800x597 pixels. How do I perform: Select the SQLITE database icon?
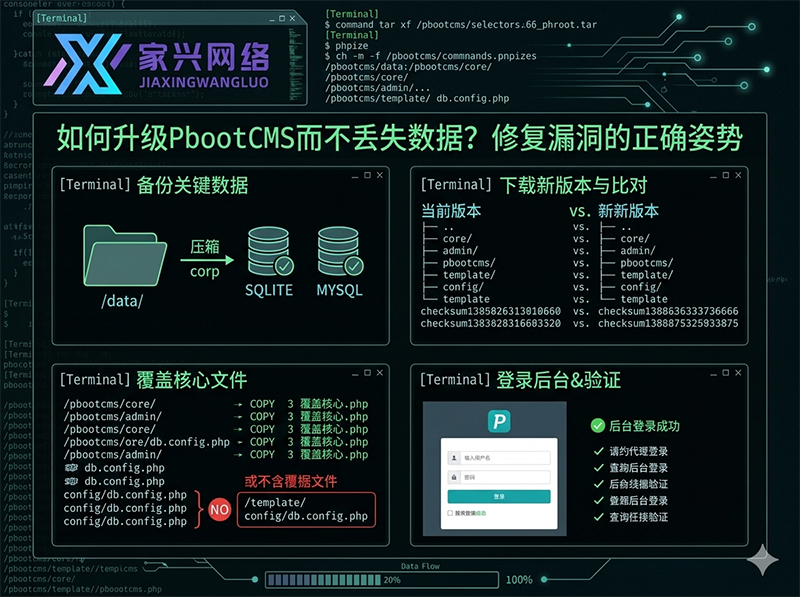pyautogui.click(x=269, y=252)
